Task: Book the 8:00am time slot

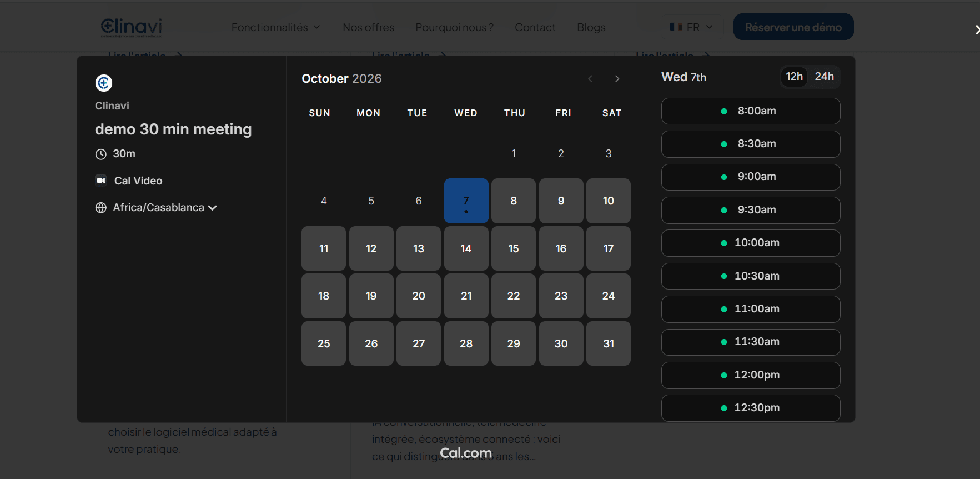Action: (x=751, y=111)
